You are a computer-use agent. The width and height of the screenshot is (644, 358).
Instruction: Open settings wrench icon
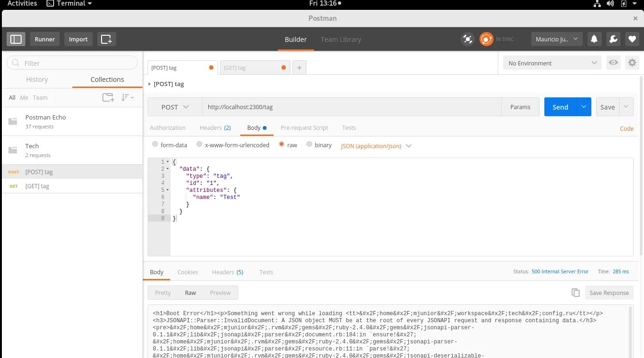[x=613, y=39]
